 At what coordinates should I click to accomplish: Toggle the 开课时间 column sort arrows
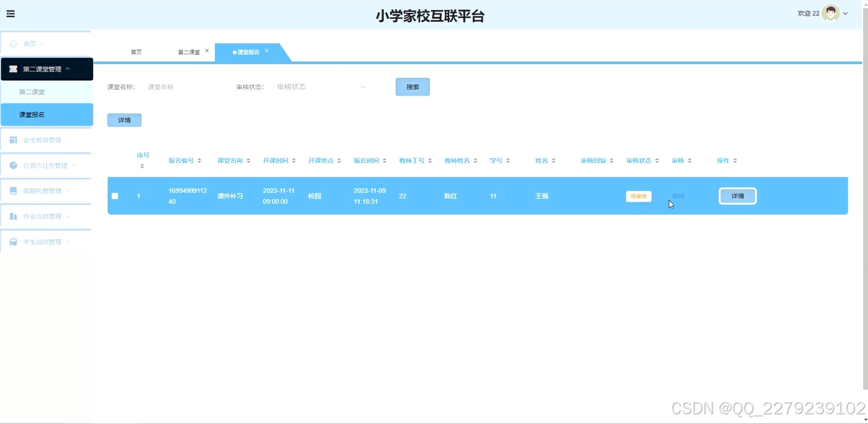pos(293,160)
